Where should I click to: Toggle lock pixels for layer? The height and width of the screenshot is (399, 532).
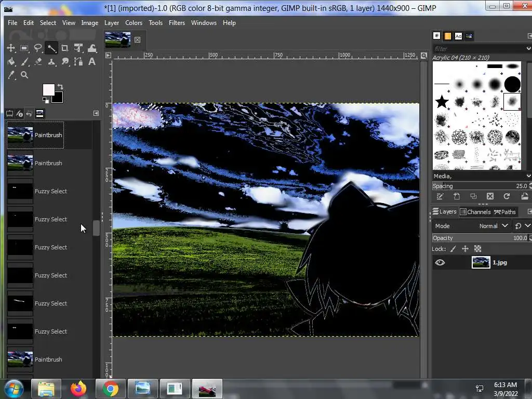pos(453,249)
